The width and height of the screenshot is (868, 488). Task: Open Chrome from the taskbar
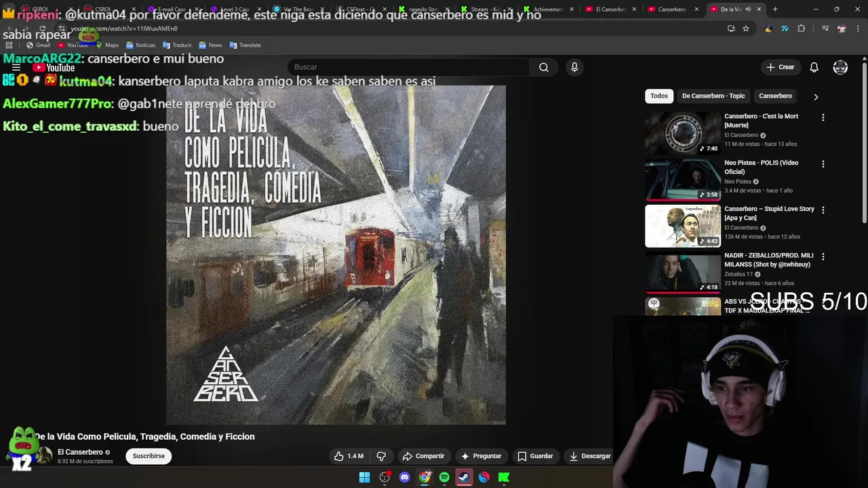click(425, 477)
